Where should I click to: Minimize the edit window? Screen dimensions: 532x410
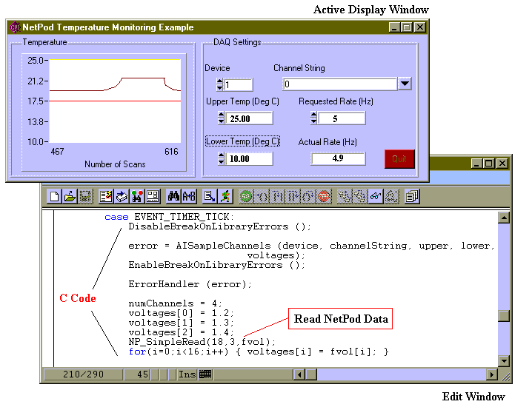476,164
